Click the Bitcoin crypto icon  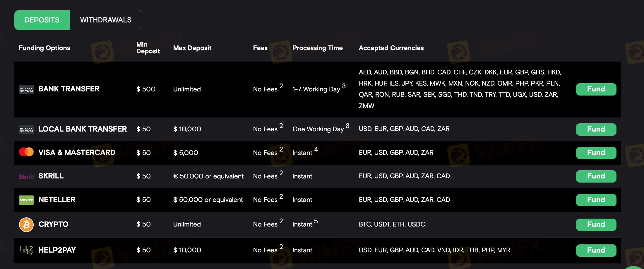(x=26, y=225)
